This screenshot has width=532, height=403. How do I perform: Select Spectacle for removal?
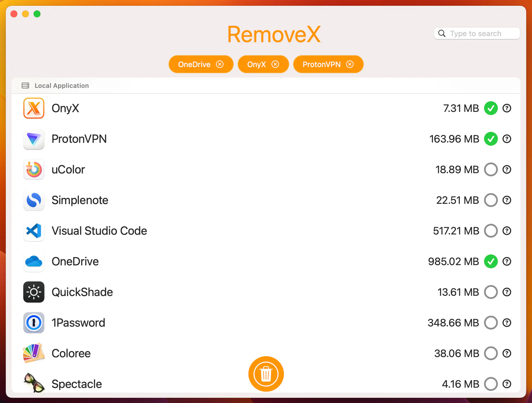pos(491,384)
